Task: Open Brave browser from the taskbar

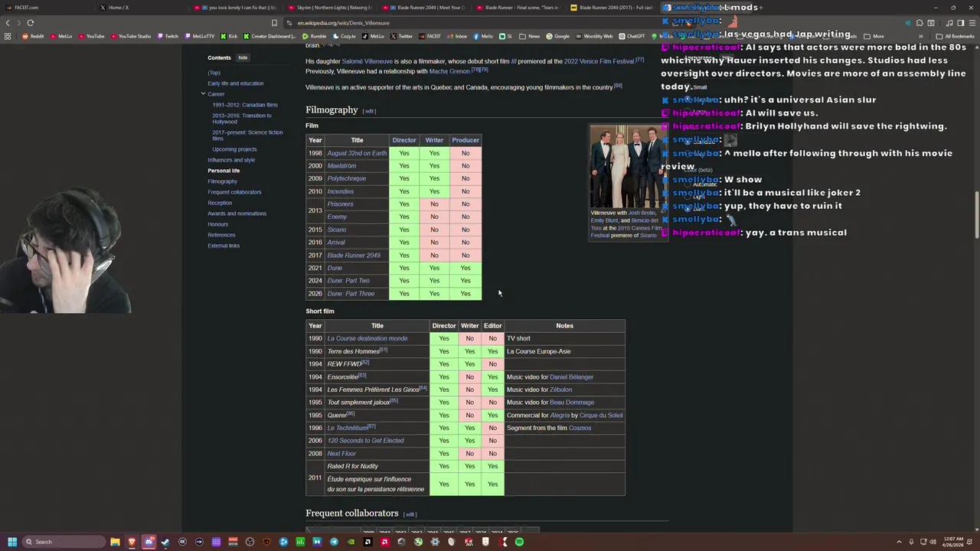Action: (132, 542)
